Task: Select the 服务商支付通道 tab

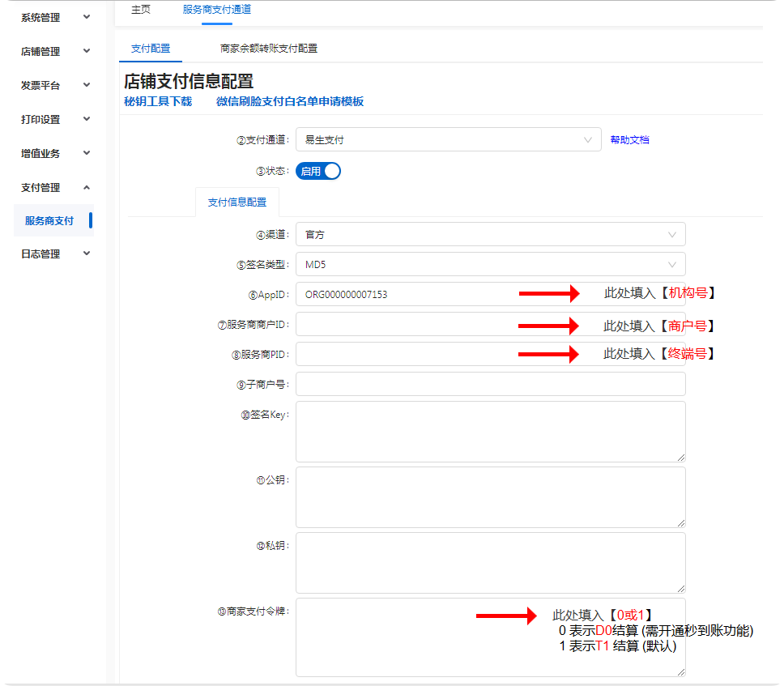Action: 217,10
